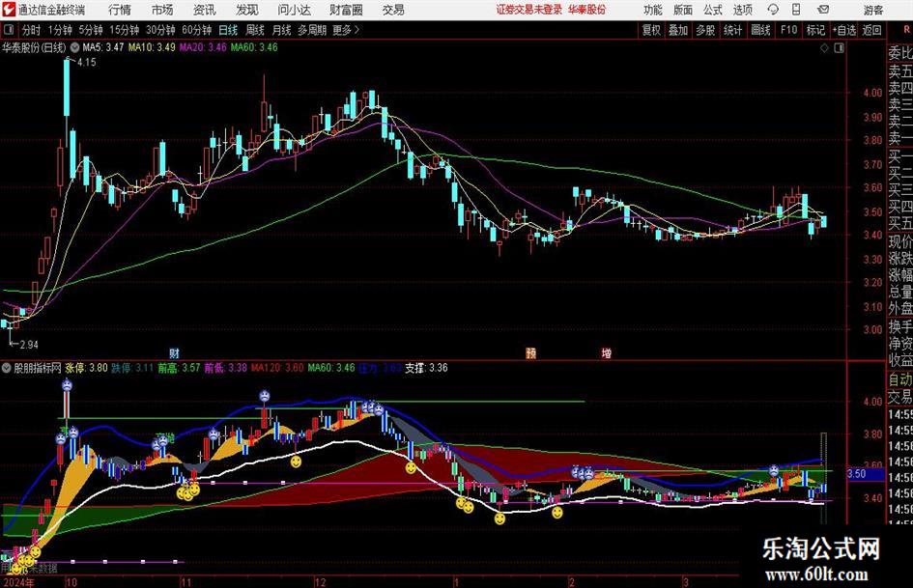Click the 4.15 high price label
Viewport: 913px width, 588px height.
tap(86, 63)
